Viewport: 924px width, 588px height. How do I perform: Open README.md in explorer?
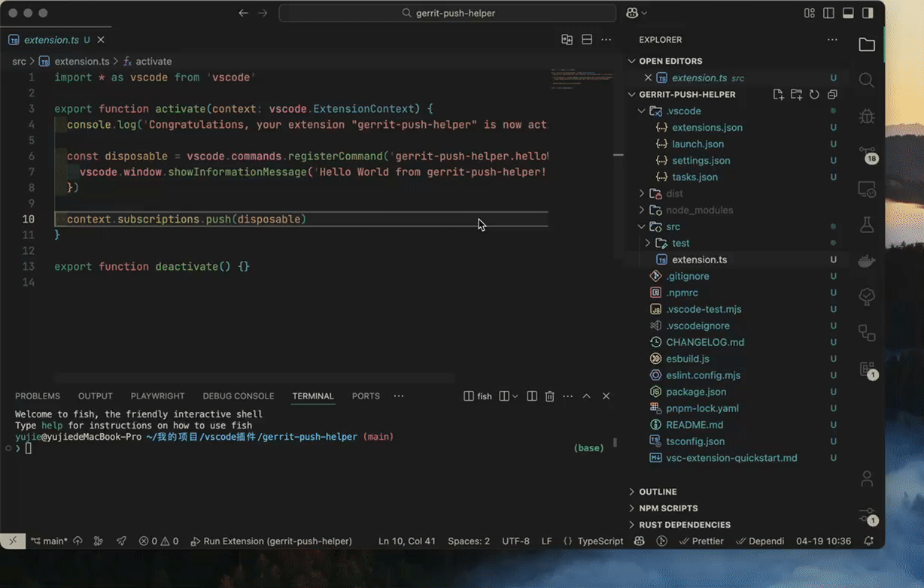point(695,425)
